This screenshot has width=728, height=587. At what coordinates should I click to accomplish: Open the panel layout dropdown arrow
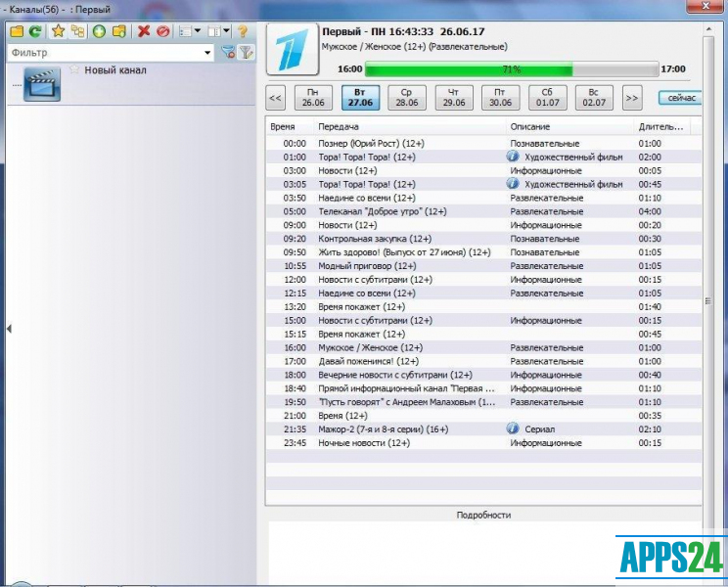click(x=226, y=31)
